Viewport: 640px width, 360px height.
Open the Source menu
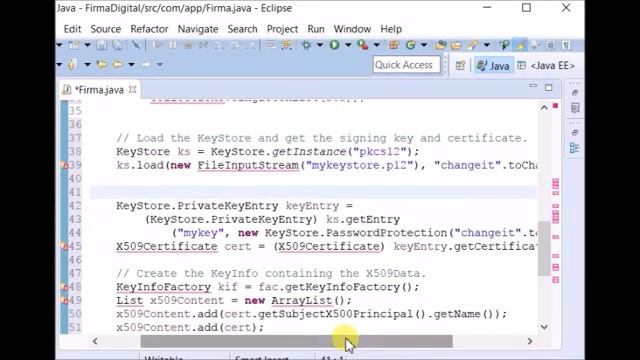pyautogui.click(x=106, y=29)
